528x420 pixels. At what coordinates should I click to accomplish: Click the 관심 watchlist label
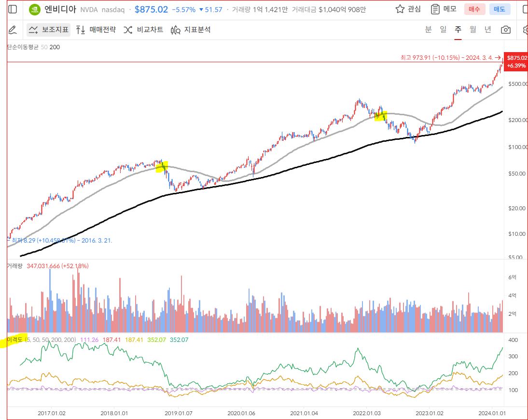tap(414, 9)
